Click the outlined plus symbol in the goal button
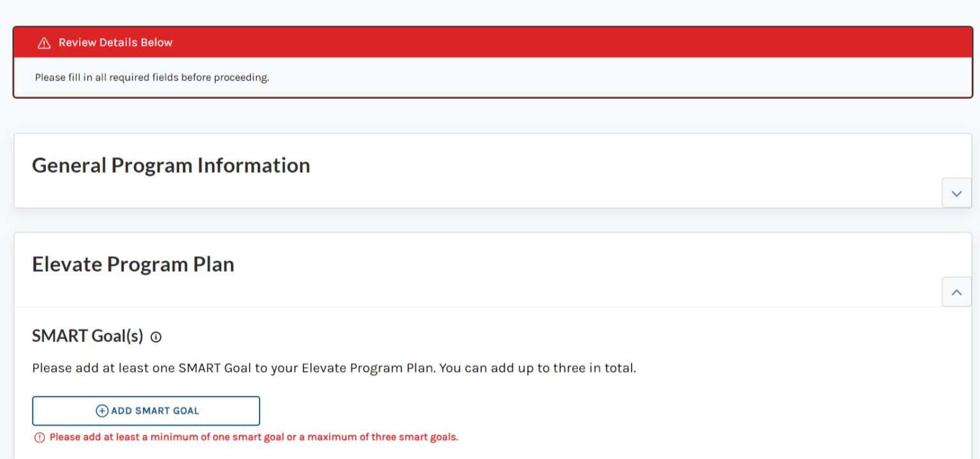The image size is (980, 459). pyautogui.click(x=101, y=410)
